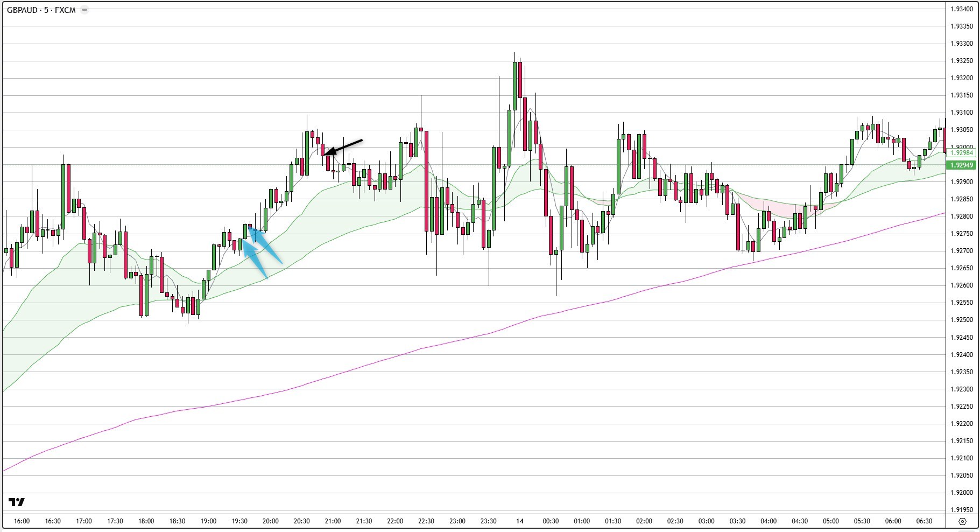Click the FXCM broker name in the legend
Image resolution: width=980 pixels, height=532 pixels.
coord(65,9)
